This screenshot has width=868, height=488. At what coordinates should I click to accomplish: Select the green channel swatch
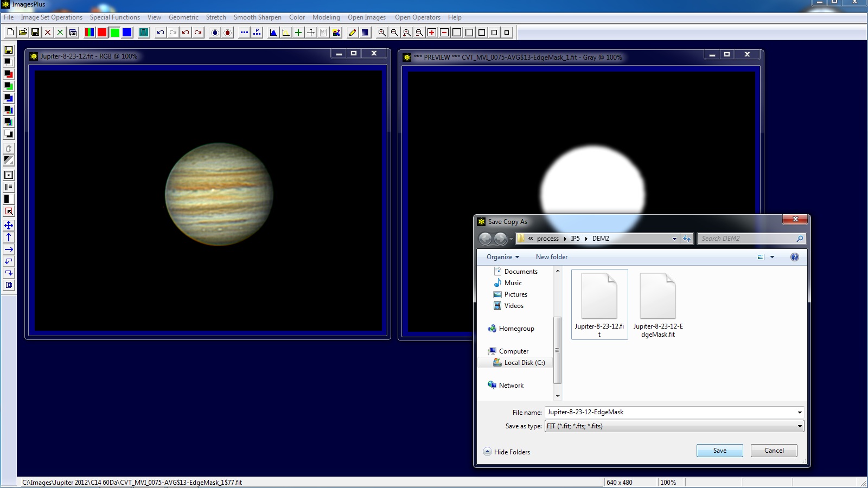pyautogui.click(x=114, y=33)
